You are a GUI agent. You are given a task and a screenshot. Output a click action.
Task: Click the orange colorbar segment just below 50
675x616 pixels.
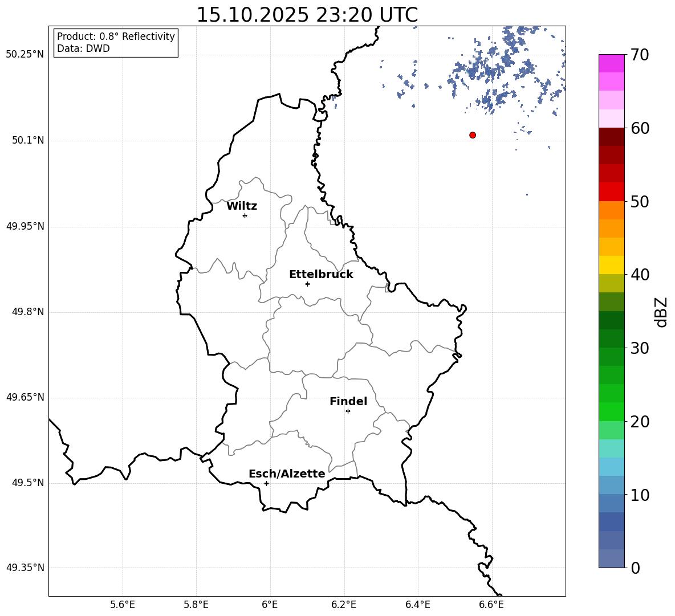click(611, 210)
